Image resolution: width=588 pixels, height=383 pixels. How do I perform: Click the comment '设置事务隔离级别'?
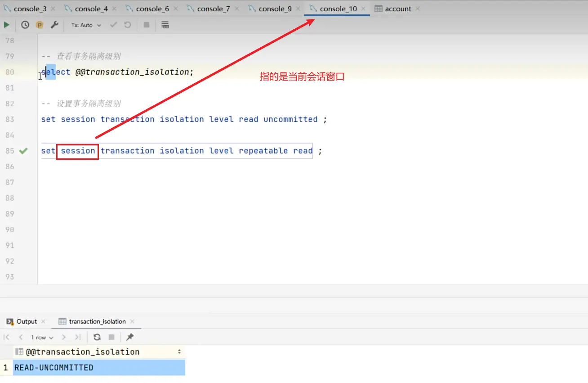(x=88, y=104)
